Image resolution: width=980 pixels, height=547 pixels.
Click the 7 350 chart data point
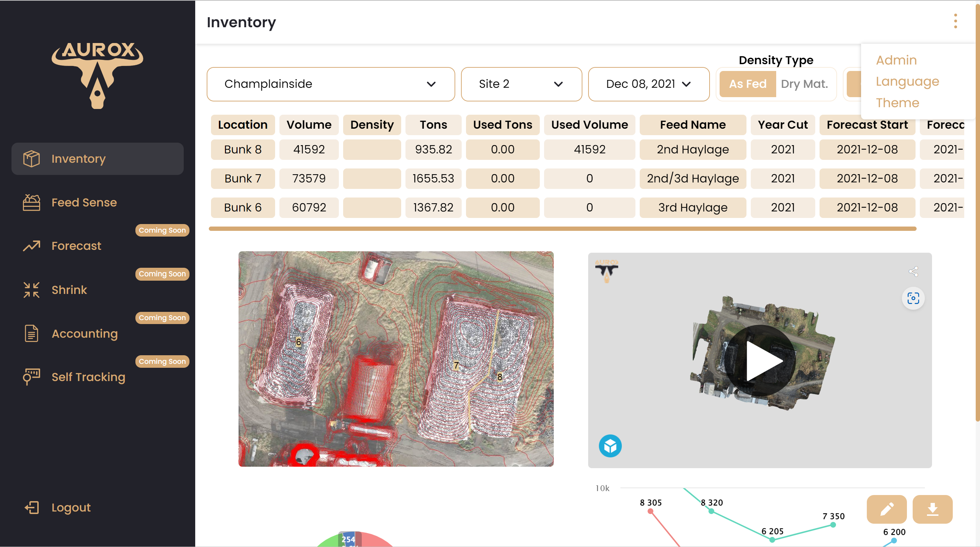click(x=833, y=525)
